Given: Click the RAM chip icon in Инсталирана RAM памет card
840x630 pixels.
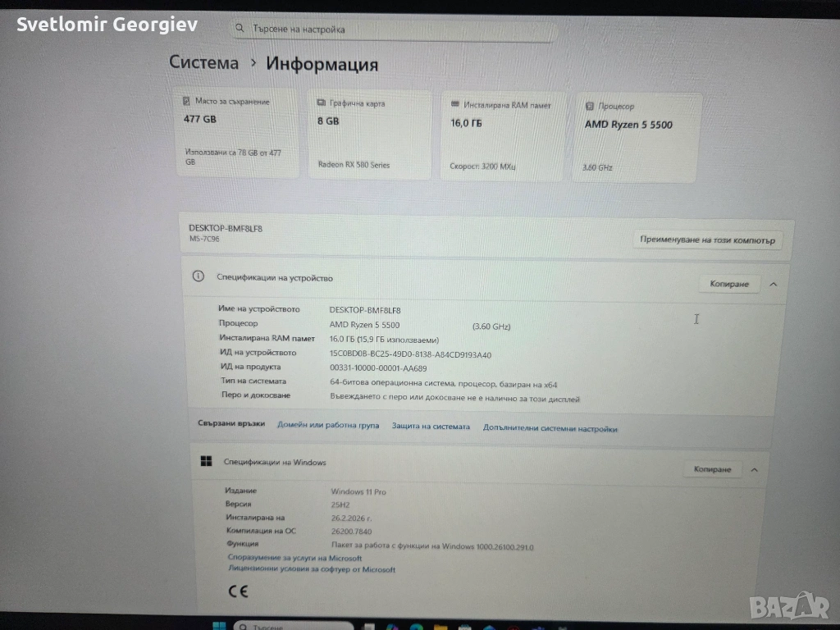Looking at the screenshot, I should point(454,104).
